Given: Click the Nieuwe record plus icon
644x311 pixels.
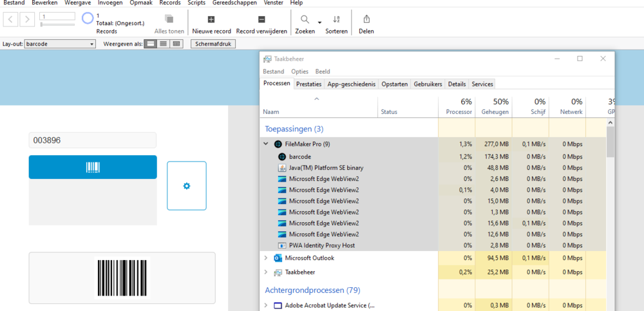Looking at the screenshot, I should tap(211, 20).
